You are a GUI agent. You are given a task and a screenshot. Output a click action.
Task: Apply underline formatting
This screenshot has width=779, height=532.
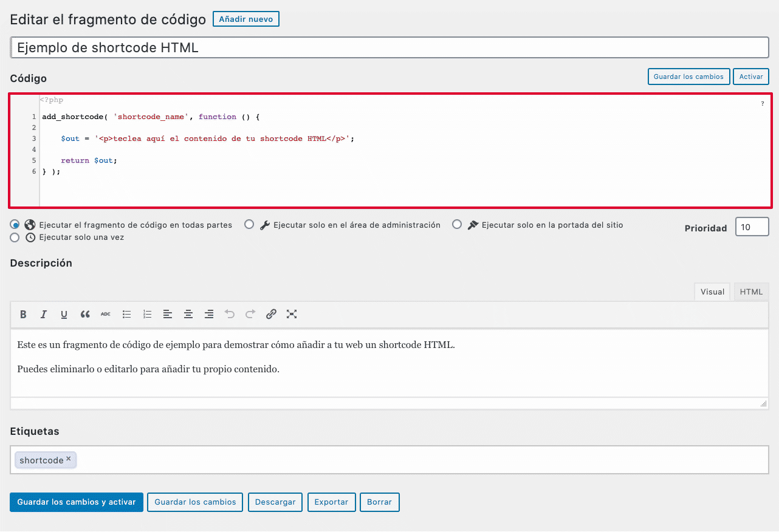point(64,314)
